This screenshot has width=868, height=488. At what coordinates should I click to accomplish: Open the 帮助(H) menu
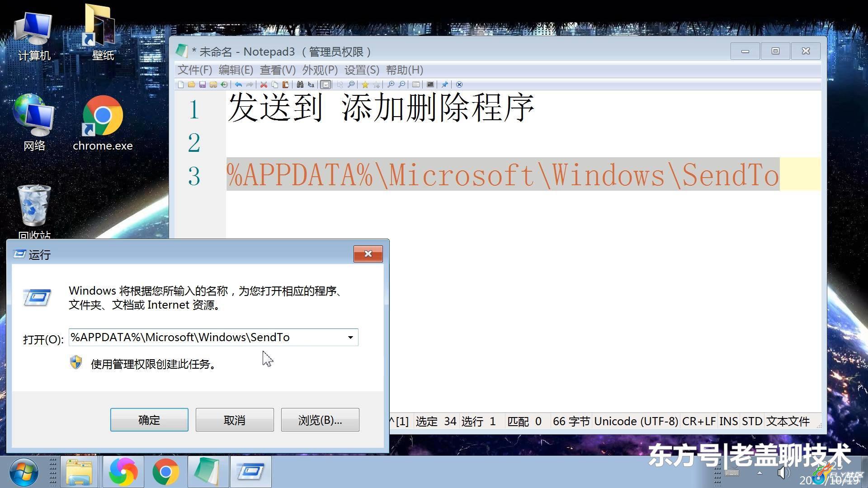tap(405, 70)
